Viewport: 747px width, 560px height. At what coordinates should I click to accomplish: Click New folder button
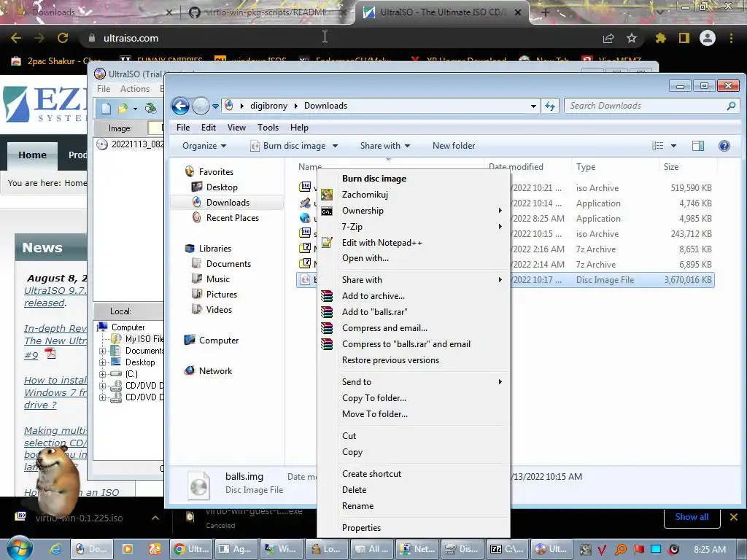pyautogui.click(x=454, y=146)
